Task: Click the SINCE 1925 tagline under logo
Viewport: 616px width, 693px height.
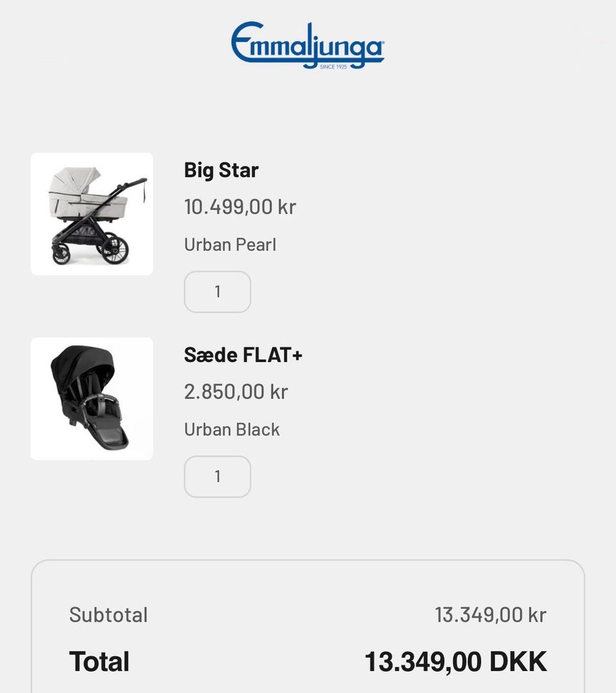Action: [x=333, y=66]
